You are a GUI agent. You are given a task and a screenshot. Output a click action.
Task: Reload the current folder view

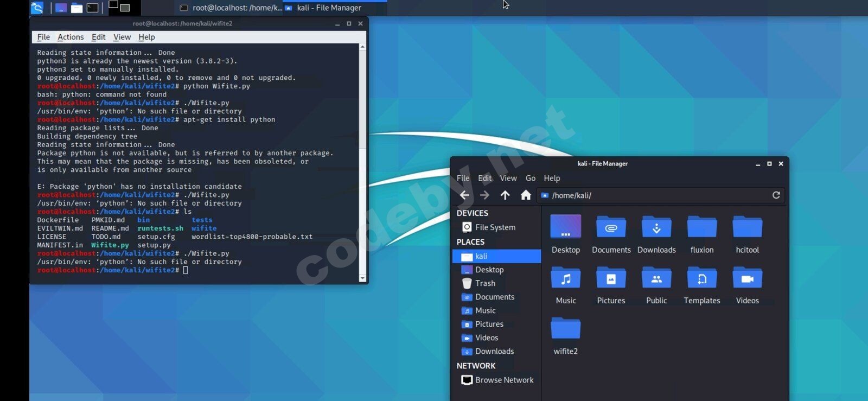776,195
